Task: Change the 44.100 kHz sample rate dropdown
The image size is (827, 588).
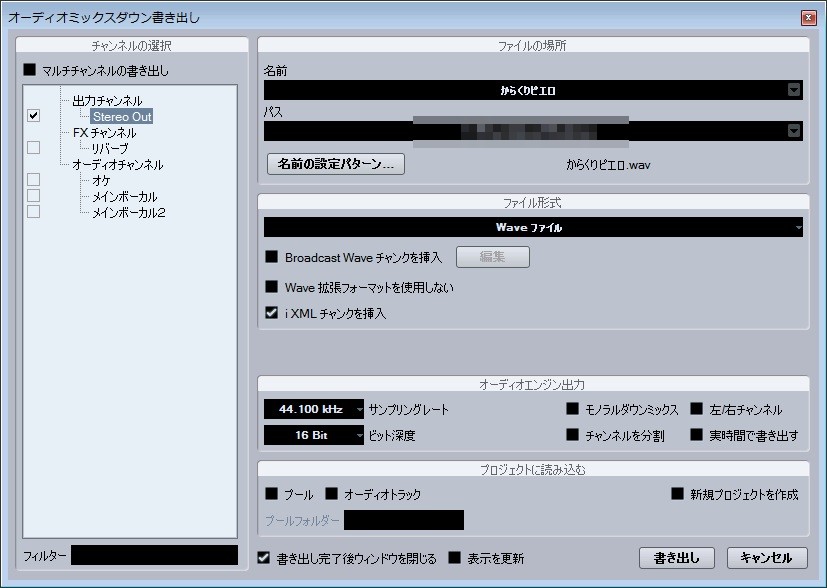Action: tap(359, 410)
